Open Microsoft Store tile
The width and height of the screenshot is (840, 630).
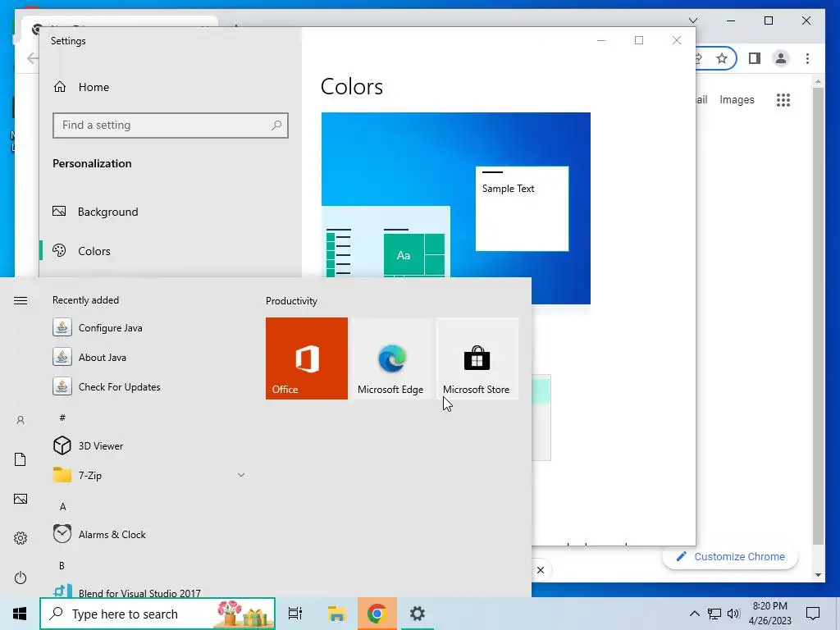point(477,358)
